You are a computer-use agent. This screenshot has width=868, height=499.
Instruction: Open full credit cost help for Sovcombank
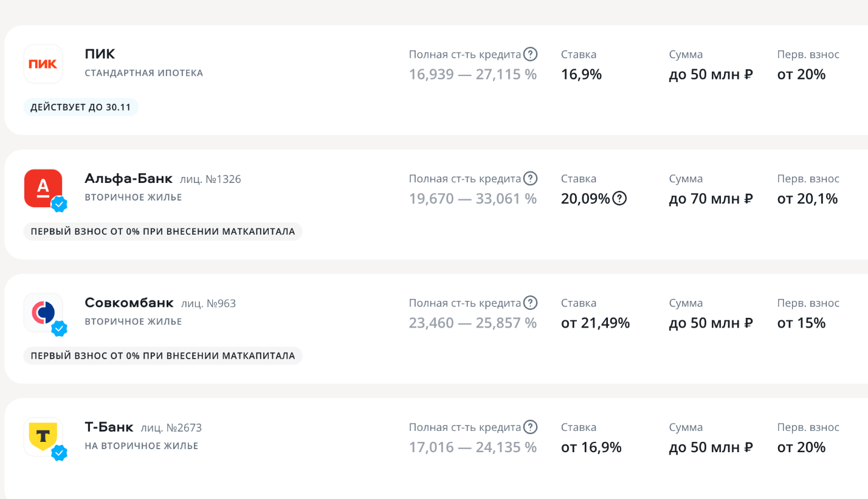click(x=531, y=303)
